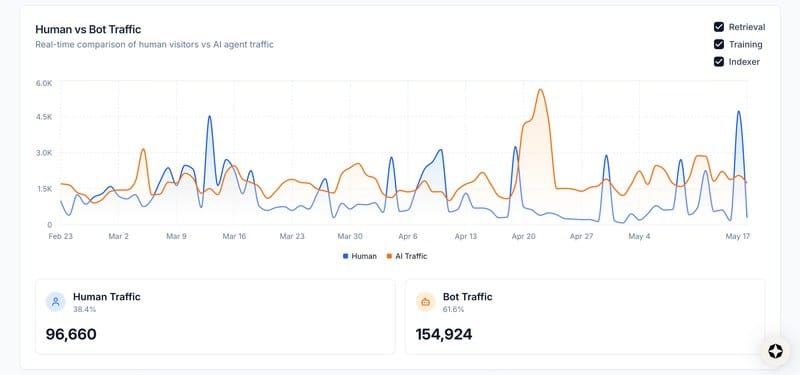800x375 pixels.
Task: Click the 96,660 human traffic value
Action: point(71,334)
